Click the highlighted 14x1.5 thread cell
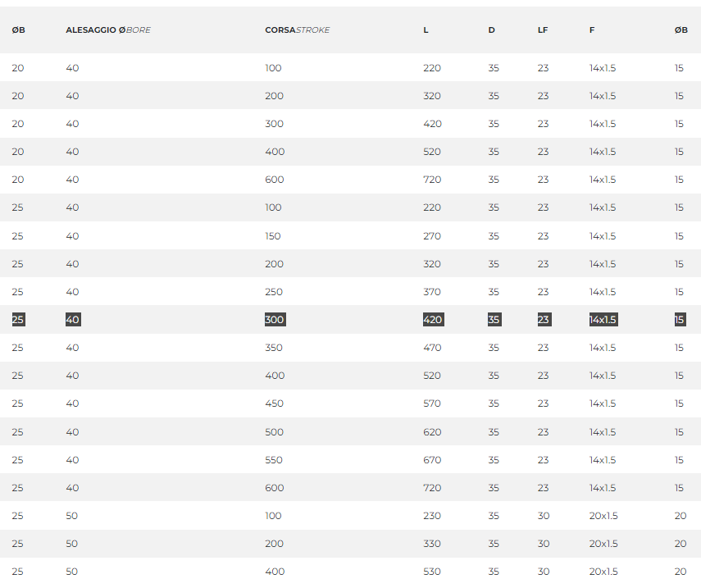The width and height of the screenshot is (701, 588). click(603, 320)
